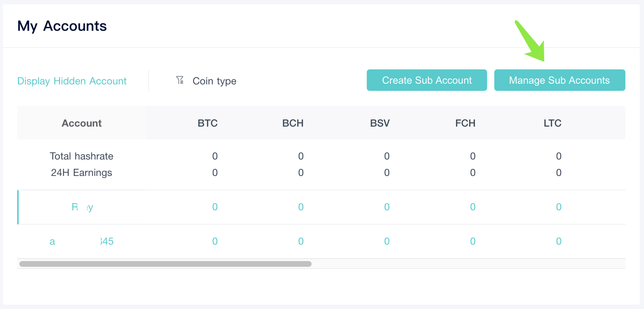Click Create Sub Account button
Image resolution: width=644 pixels, height=309 pixels.
[427, 80]
